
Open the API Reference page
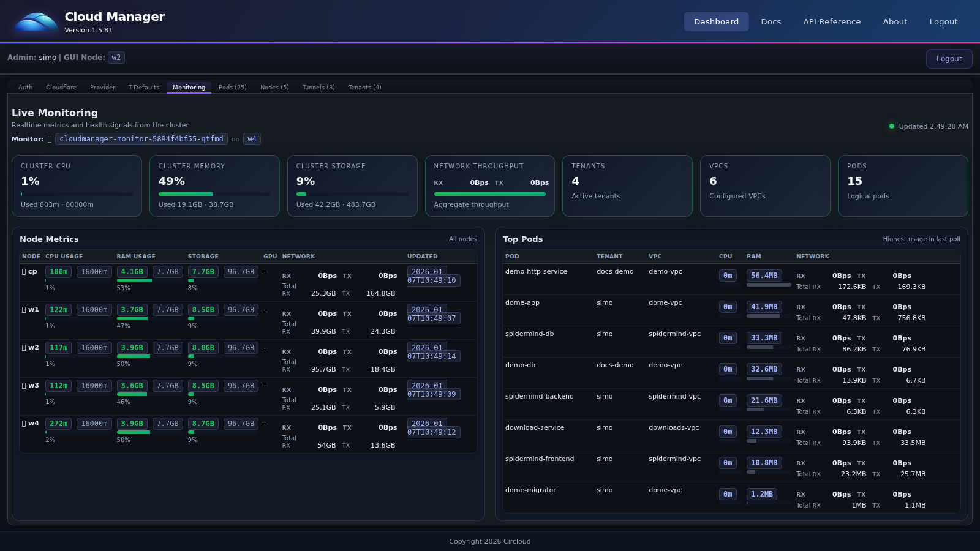(x=832, y=21)
